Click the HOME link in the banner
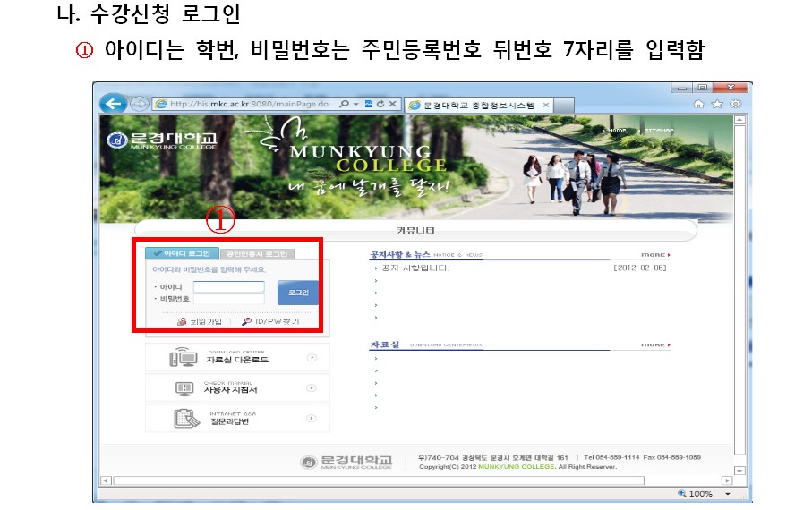Screen dimensions: 812x510 coord(617,131)
